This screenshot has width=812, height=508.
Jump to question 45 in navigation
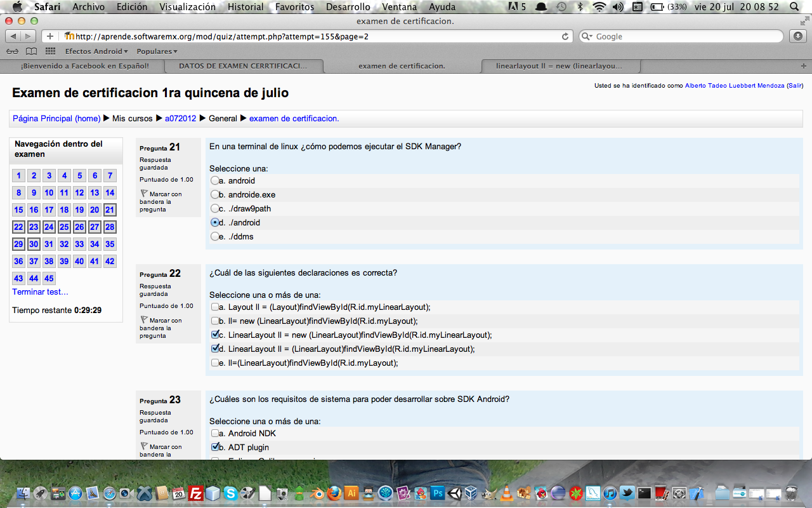[49, 278]
